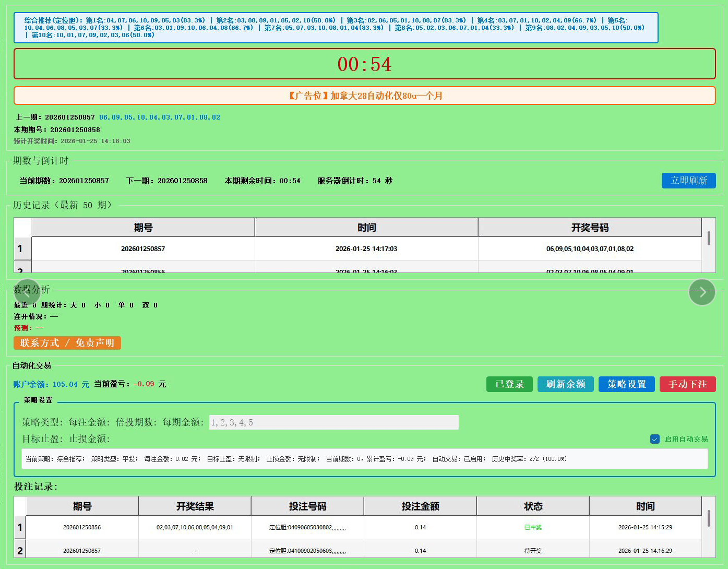The width and height of the screenshot is (728, 569).
Task: Click the 已登录 login status button
Action: (509, 384)
